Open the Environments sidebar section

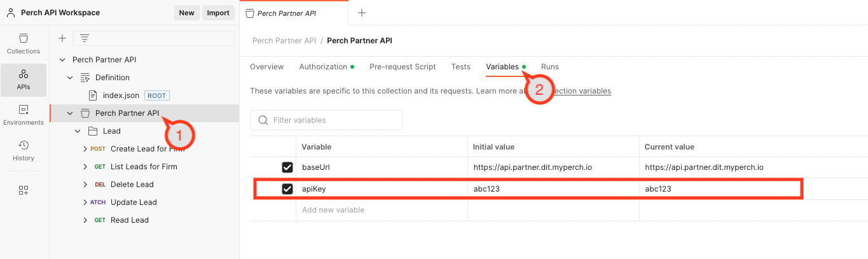24,115
